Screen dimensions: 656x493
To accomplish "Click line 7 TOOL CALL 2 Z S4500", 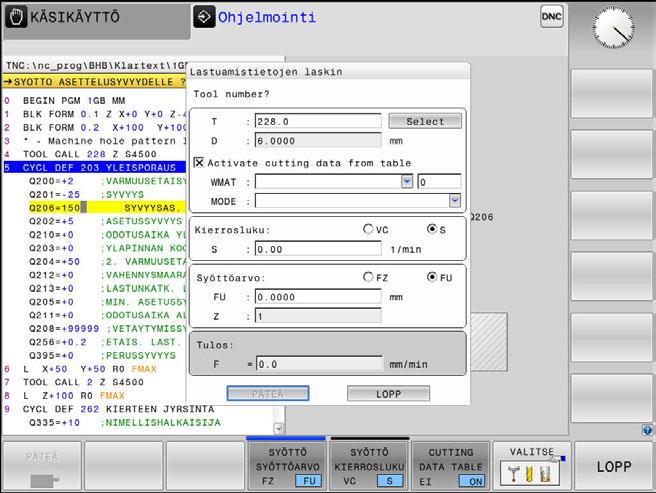I will [74, 382].
